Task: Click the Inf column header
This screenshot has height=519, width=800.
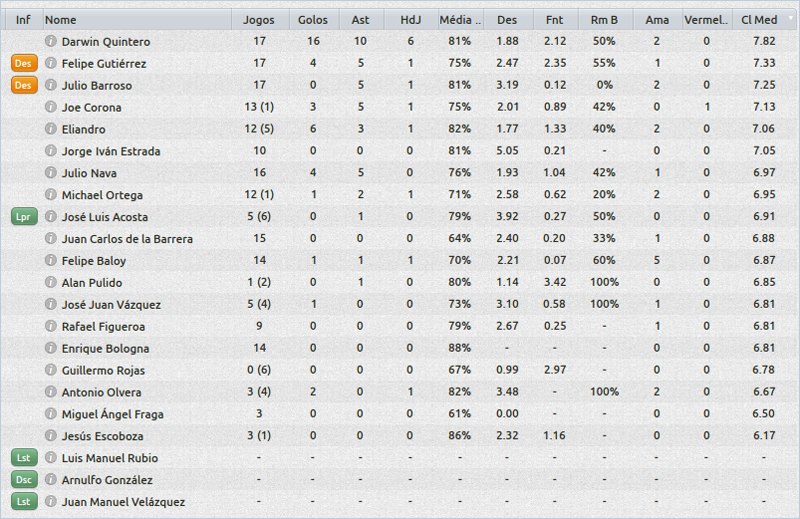Action: click(x=23, y=20)
